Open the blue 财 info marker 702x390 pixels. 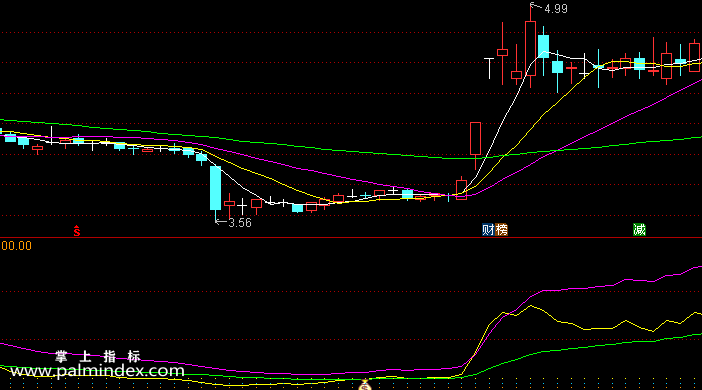(x=488, y=230)
